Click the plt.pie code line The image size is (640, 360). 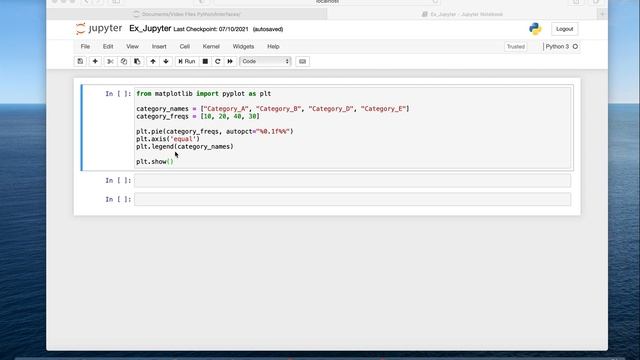point(215,131)
